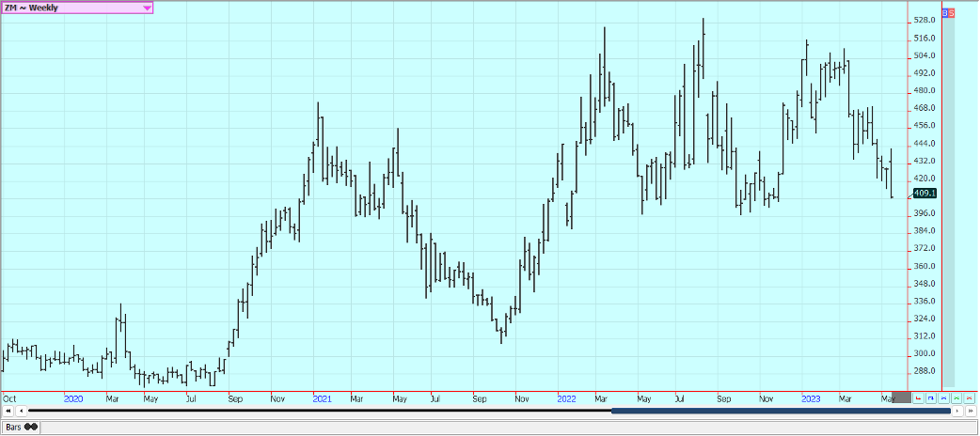Click the red S sell button
980x436 pixels.
point(951,12)
